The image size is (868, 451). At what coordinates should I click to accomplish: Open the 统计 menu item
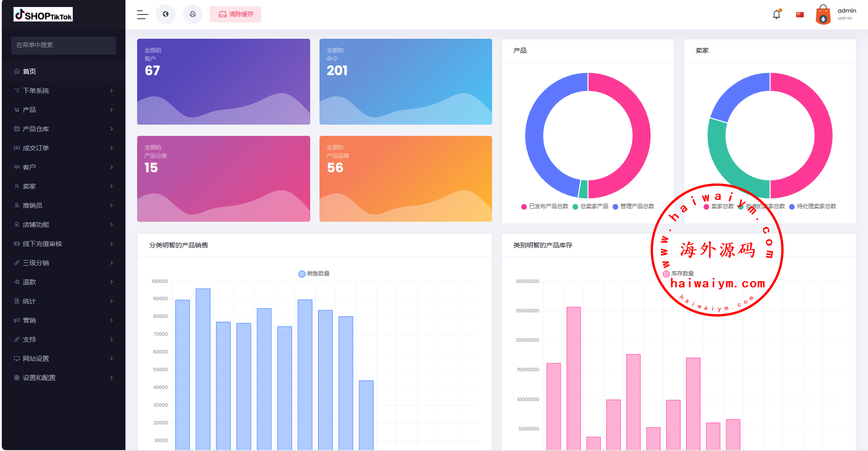tap(63, 301)
